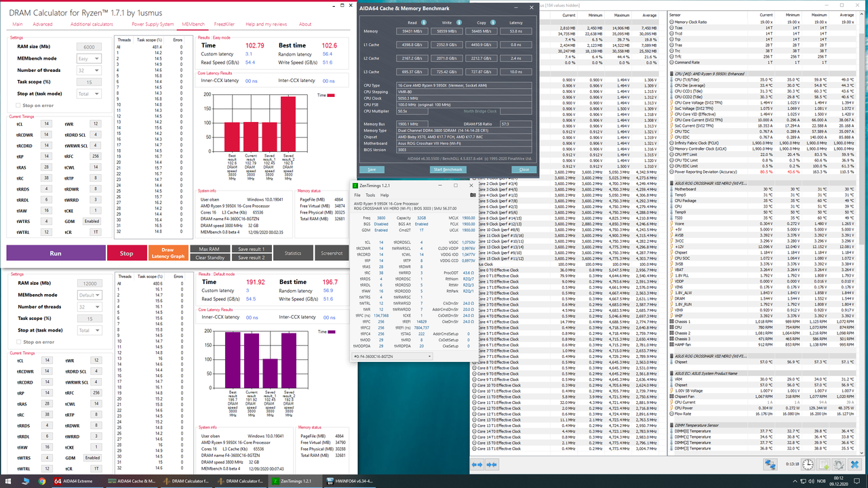
Task: Open Additional calculators tab
Action: (x=92, y=24)
